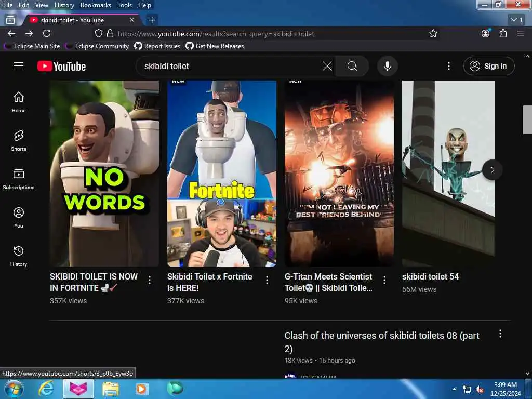The image size is (532, 399).
Task: Click the muted volume tray icon
Action: pos(480,390)
